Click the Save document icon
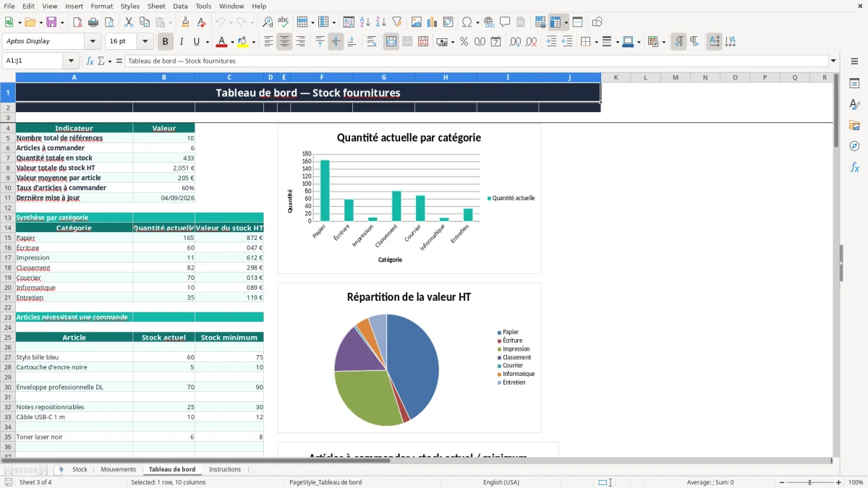This screenshot has height=488, width=868. 51,22
